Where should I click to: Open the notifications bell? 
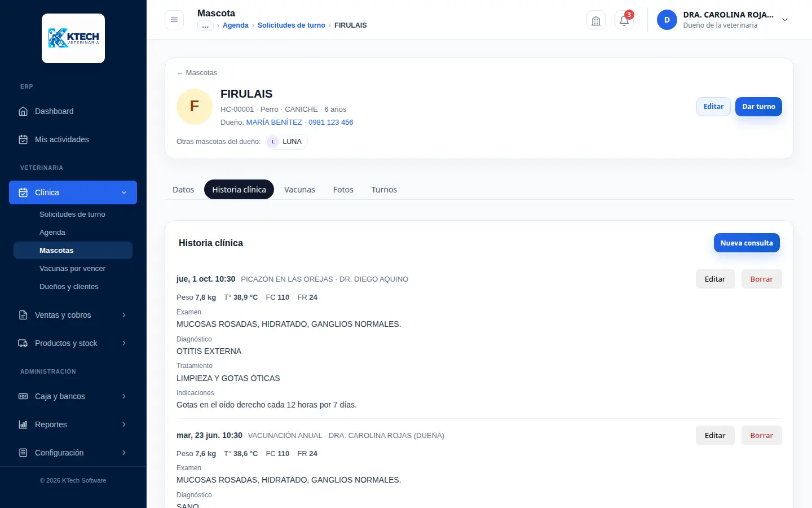pos(624,20)
